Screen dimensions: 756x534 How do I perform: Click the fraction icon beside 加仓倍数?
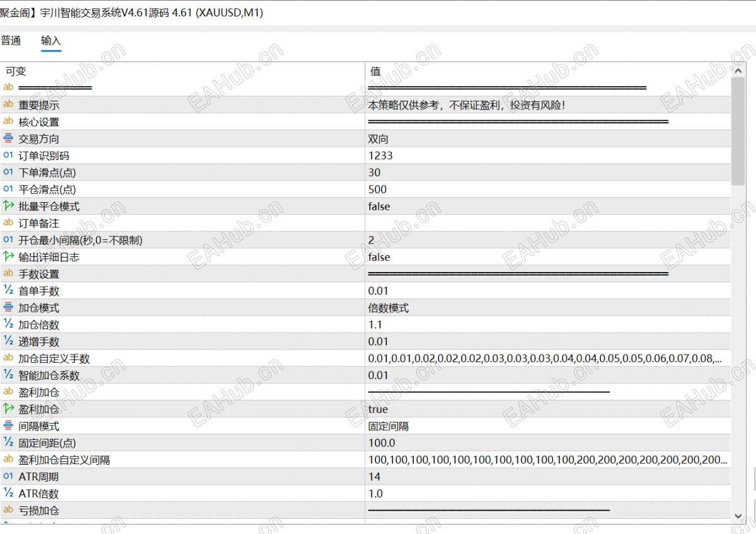[8, 324]
